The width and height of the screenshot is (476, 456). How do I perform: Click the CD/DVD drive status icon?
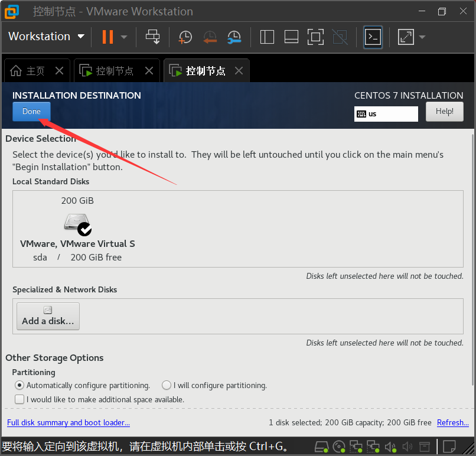pyautogui.click(x=338, y=446)
